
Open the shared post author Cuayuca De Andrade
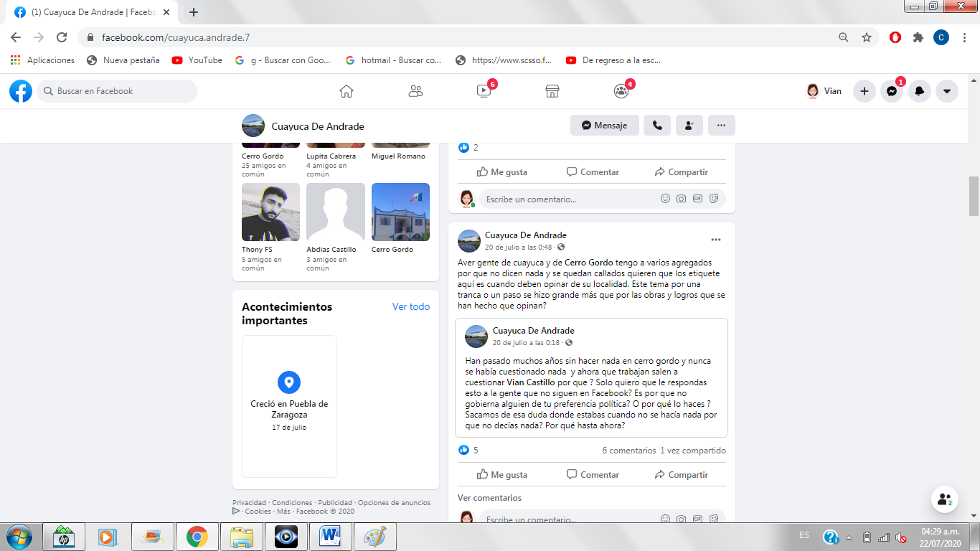[x=534, y=331]
